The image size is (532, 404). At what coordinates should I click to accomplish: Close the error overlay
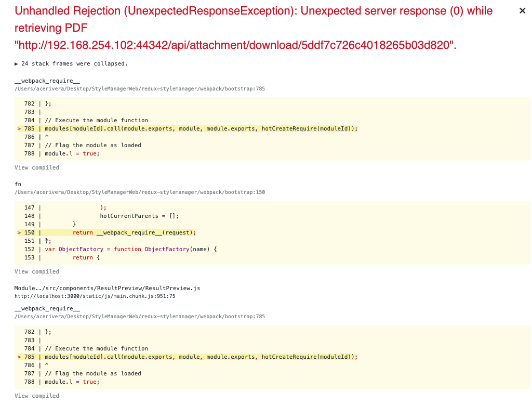pyautogui.click(x=522, y=10)
